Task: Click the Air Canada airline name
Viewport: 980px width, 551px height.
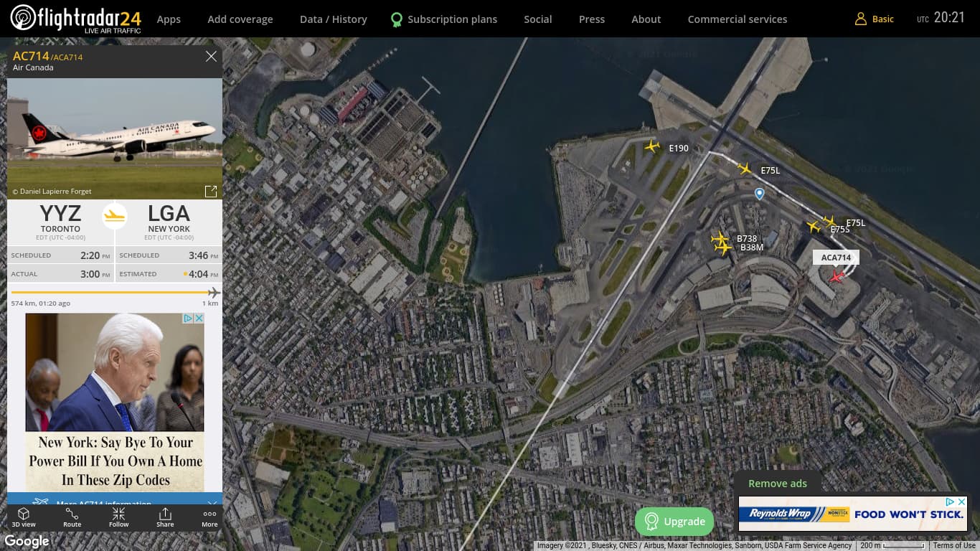Action: click(33, 67)
